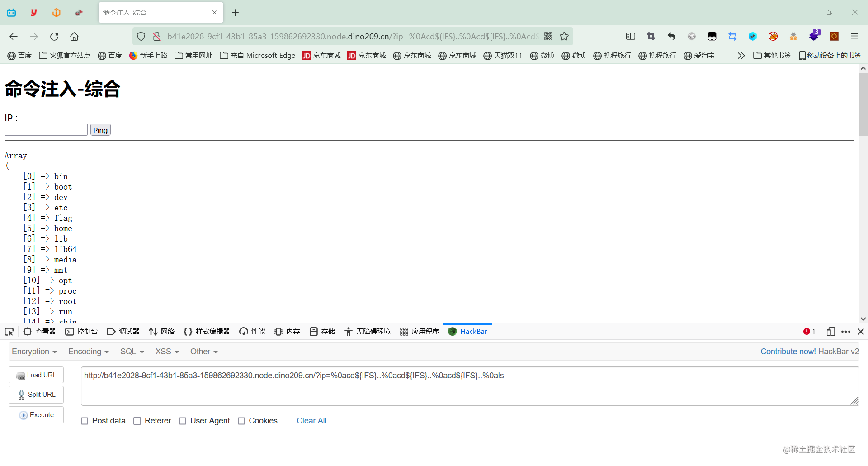Open the 移动设备上的书签 folder
The image size is (868, 466).
point(830,56)
